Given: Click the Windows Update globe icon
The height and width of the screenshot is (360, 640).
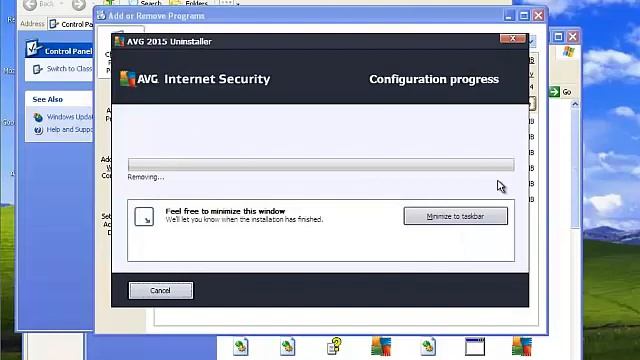Looking at the screenshot, I should coord(38,118).
